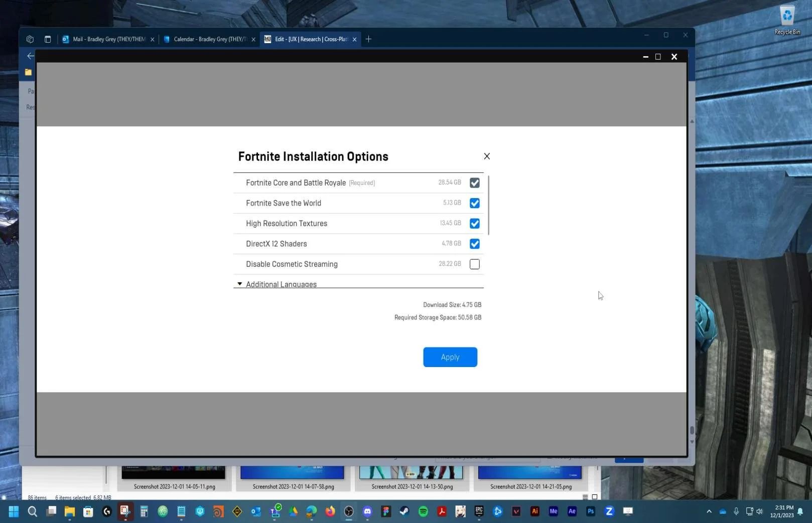Open Google Drive from taskbar
The height and width of the screenshot is (523, 812).
tap(293, 511)
